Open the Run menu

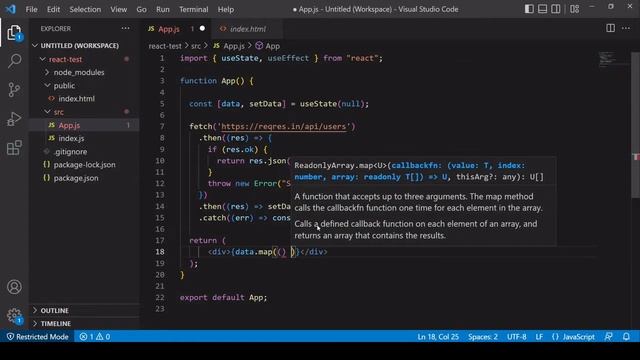[162, 9]
